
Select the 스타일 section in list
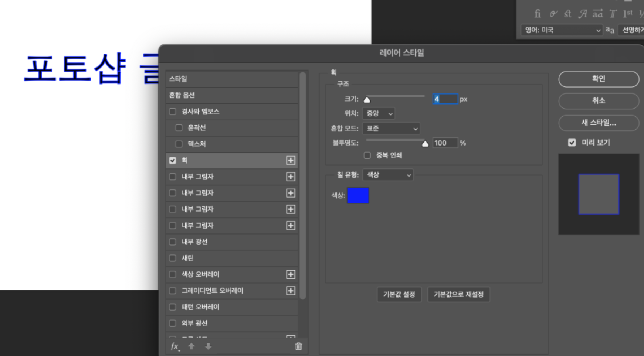tap(232, 79)
